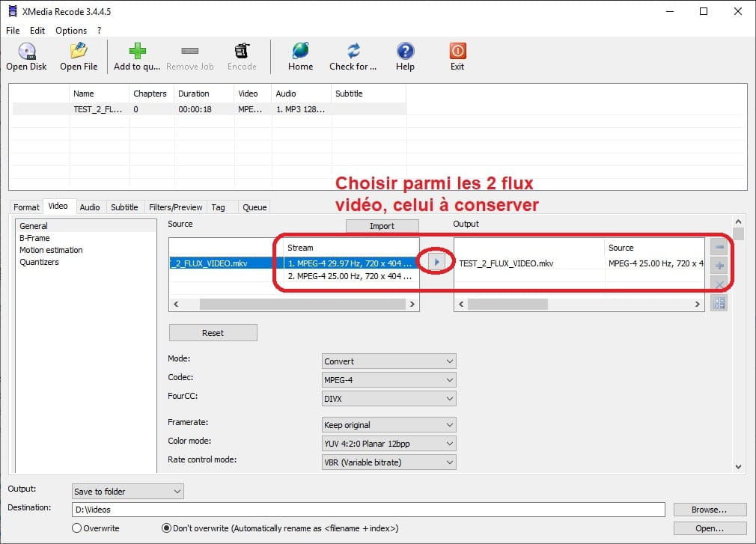756x544 pixels.
Task: Click the Open... button
Action: tap(710, 528)
